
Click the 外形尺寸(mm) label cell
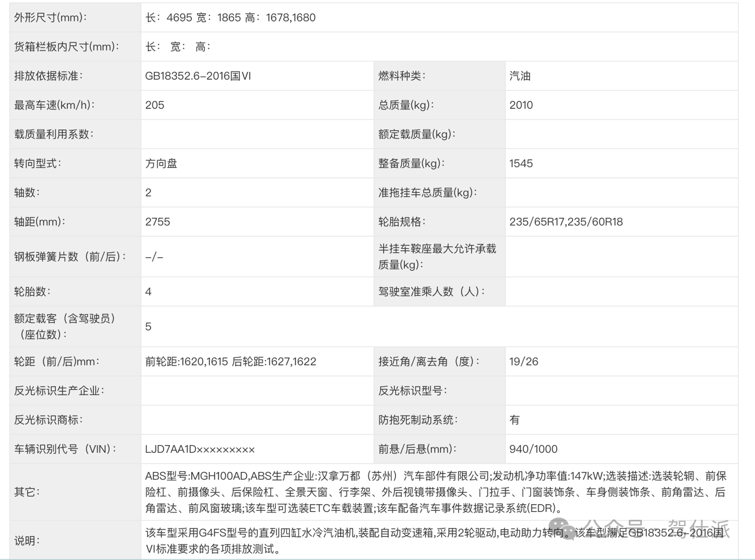click(x=51, y=17)
